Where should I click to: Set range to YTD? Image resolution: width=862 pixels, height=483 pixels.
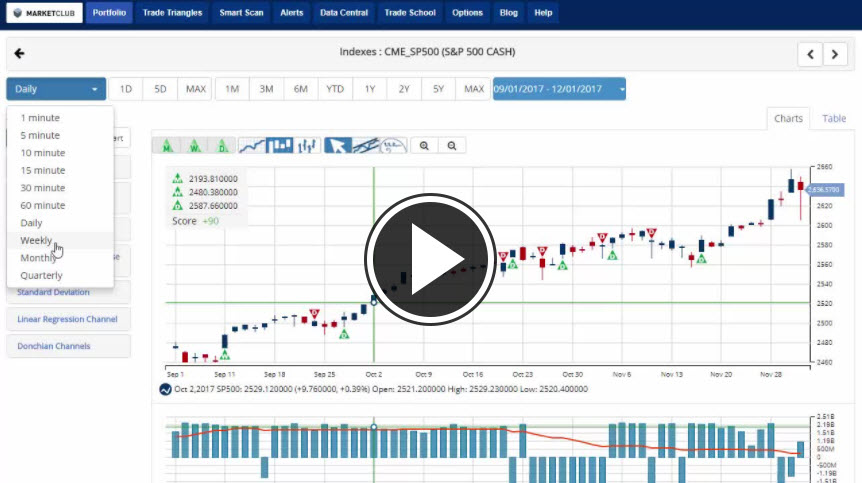(335, 89)
